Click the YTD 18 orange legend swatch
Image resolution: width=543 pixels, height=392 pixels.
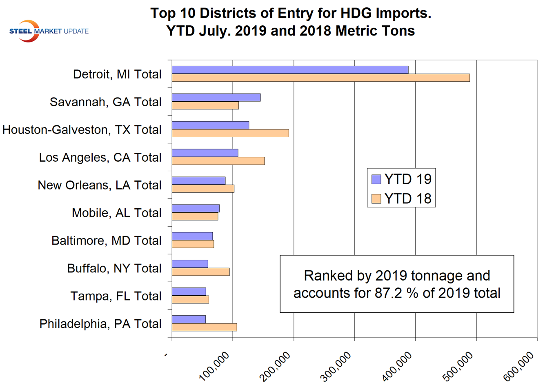[376, 199]
